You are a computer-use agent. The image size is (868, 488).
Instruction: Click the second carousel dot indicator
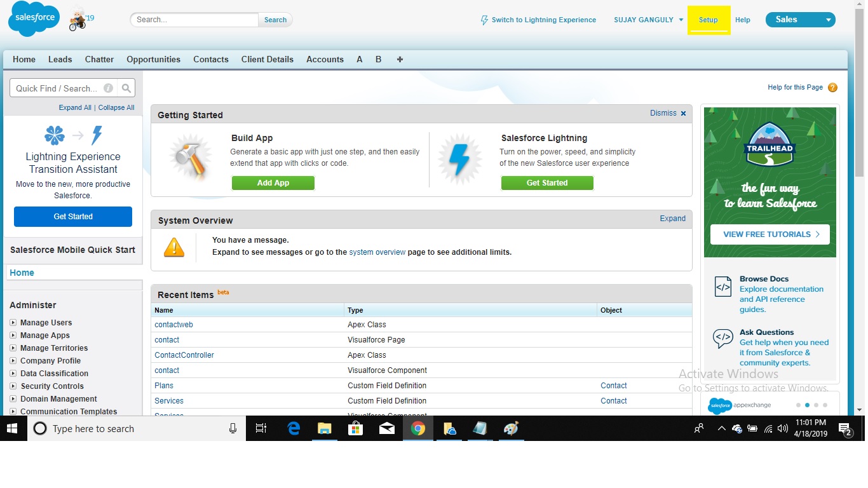[x=807, y=405]
